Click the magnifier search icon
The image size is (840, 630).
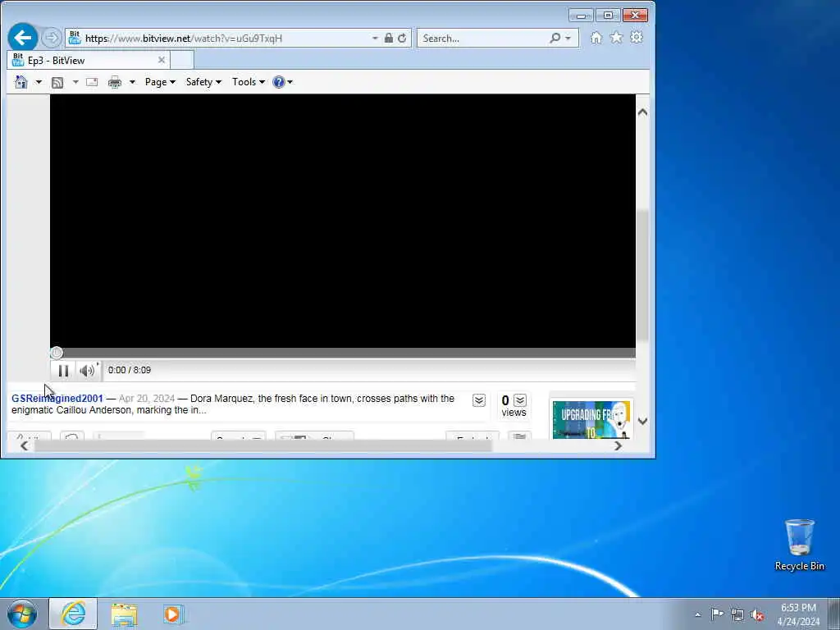[x=555, y=38]
